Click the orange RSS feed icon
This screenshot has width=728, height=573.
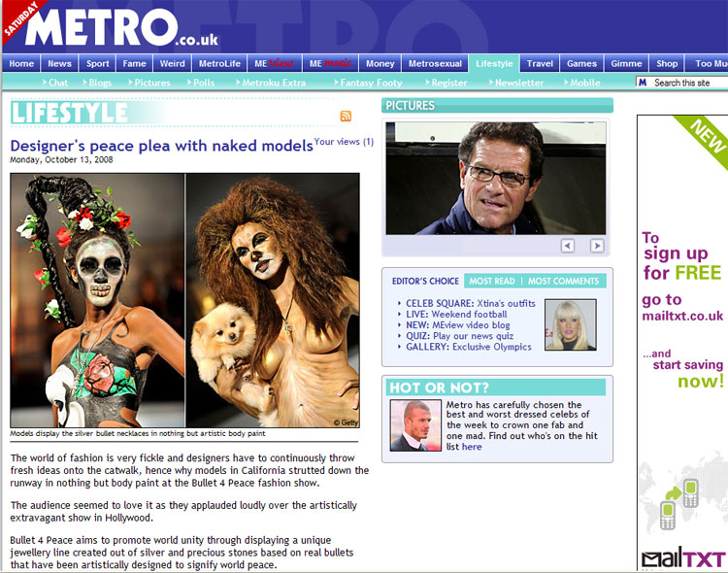click(x=346, y=117)
